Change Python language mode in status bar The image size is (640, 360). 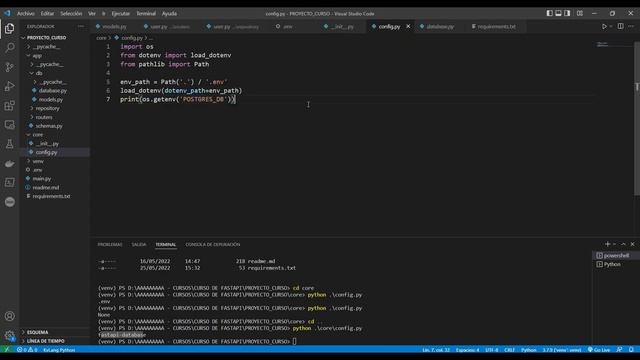529,350
